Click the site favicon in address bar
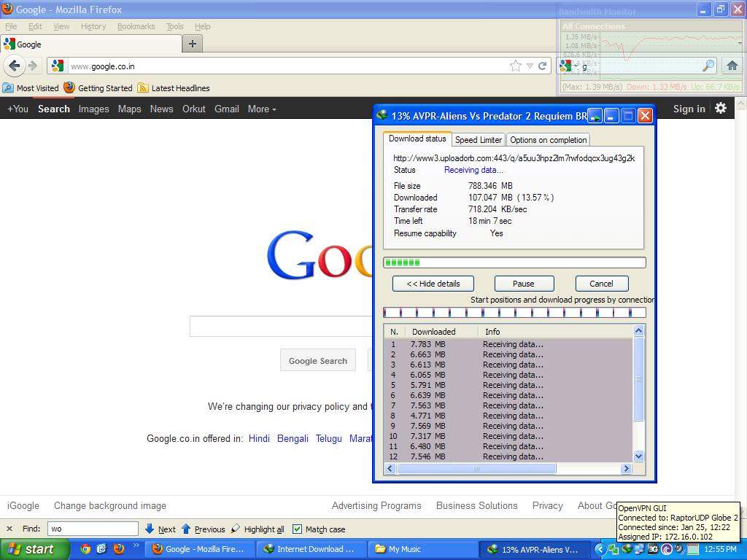This screenshot has width=747, height=560. click(x=58, y=66)
